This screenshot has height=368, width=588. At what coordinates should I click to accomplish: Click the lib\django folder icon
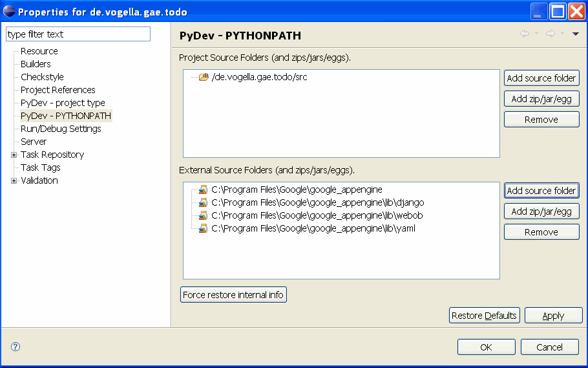[x=203, y=203]
